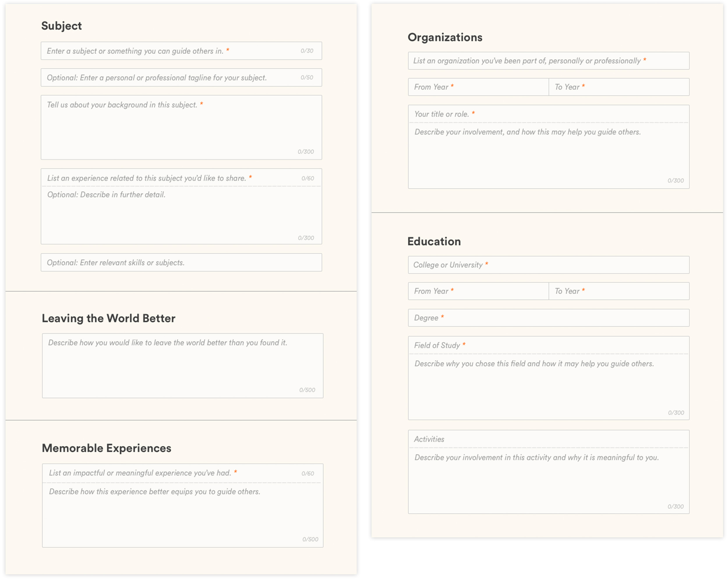Click the Organizations To Year field

[x=619, y=87]
